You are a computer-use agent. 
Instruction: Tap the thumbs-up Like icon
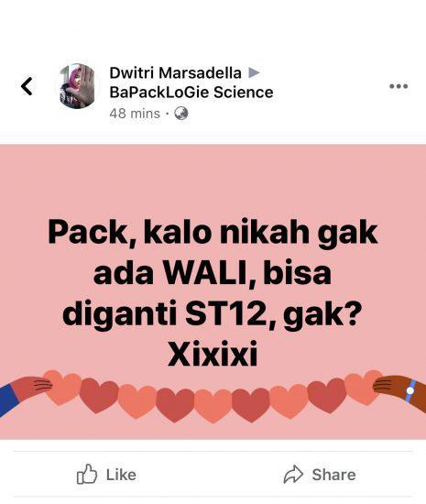tap(87, 474)
